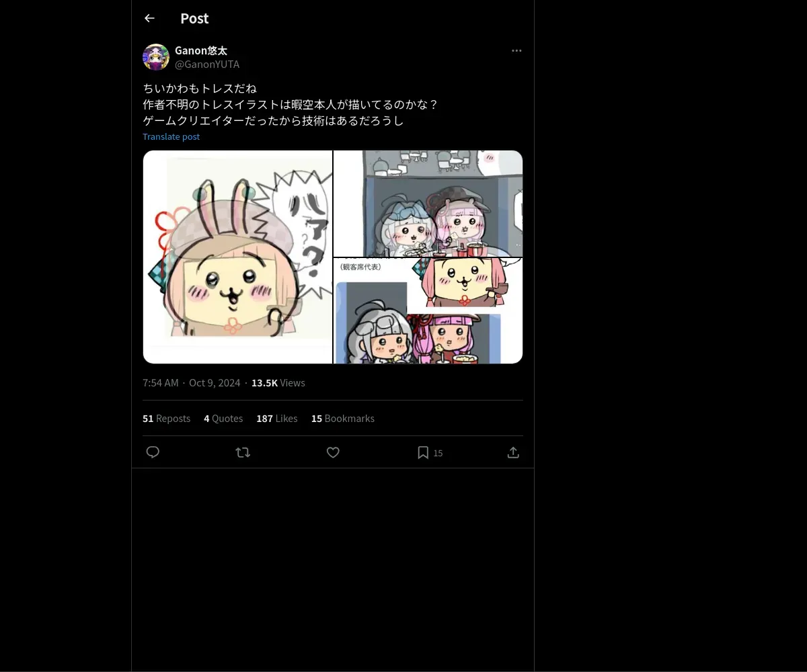
Task: Open the bottom-right popcorn characters image
Action: point(428,311)
